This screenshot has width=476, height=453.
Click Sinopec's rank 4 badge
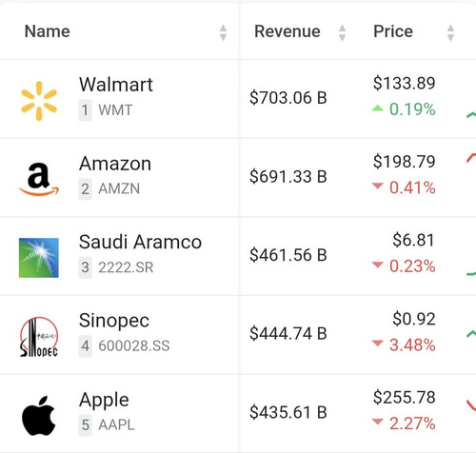click(85, 346)
